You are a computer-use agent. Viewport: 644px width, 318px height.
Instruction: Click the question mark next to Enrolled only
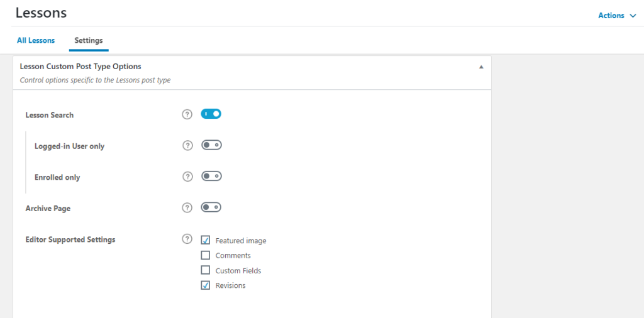(x=187, y=177)
